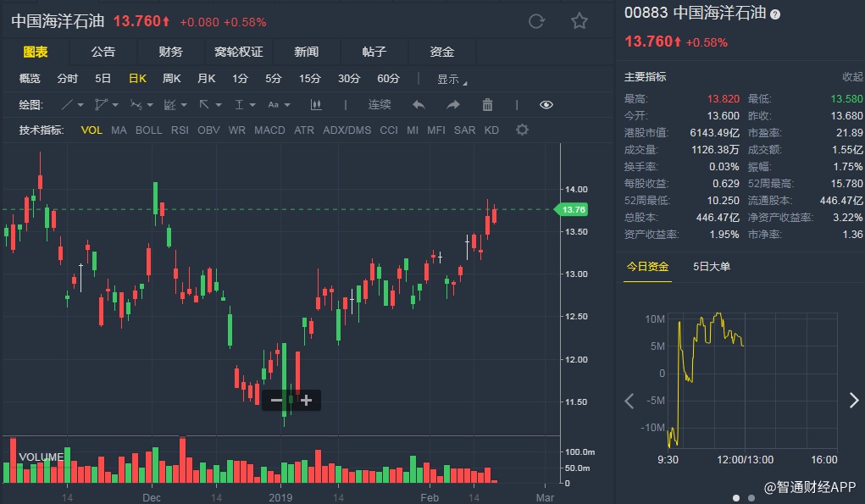The image size is (865, 504).
Task: Toggle the 连续 continuous drawing mode
Action: coord(380,105)
